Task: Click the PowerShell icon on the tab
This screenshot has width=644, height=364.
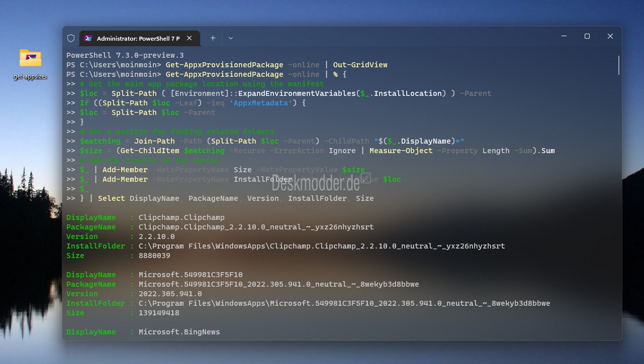Action: tap(88, 38)
